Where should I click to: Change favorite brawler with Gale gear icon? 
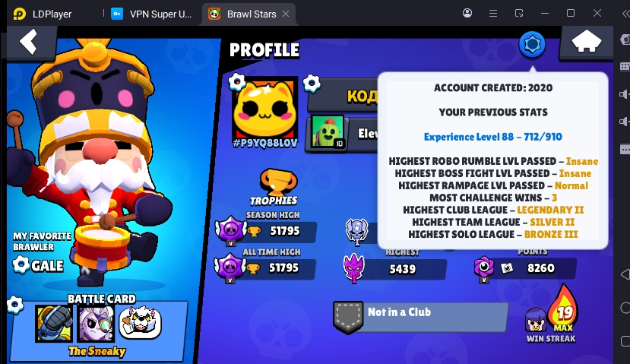pos(21,264)
